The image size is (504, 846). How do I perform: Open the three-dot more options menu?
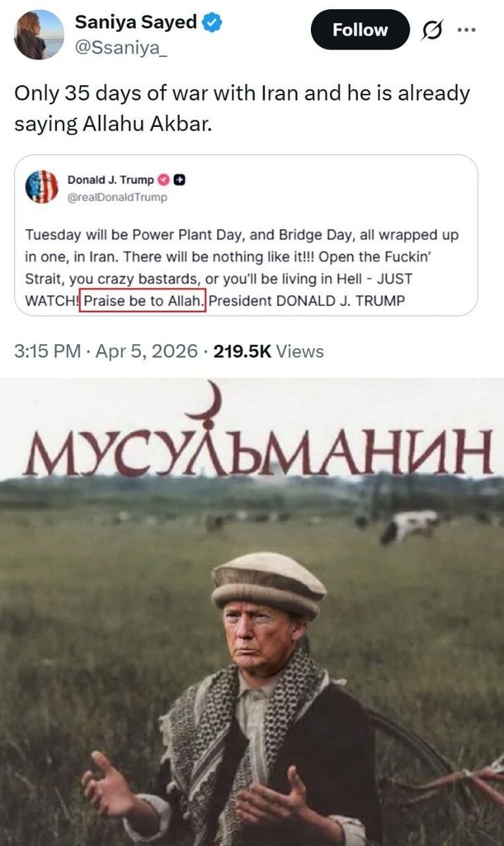pyautogui.click(x=467, y=30)
